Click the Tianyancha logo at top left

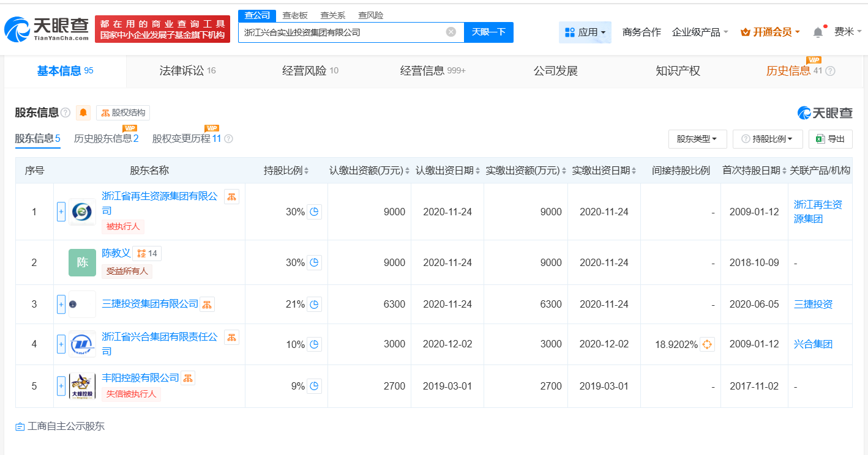coord(47,29)
